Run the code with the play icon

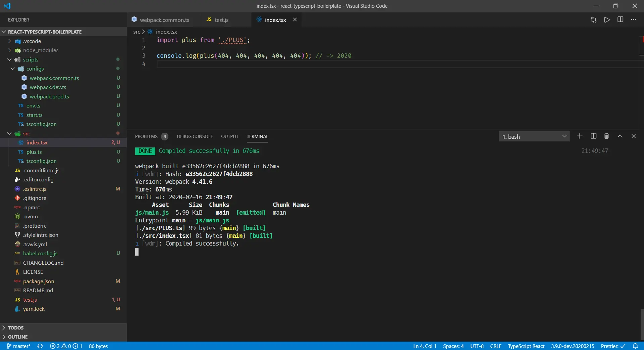tap(607, 20)
